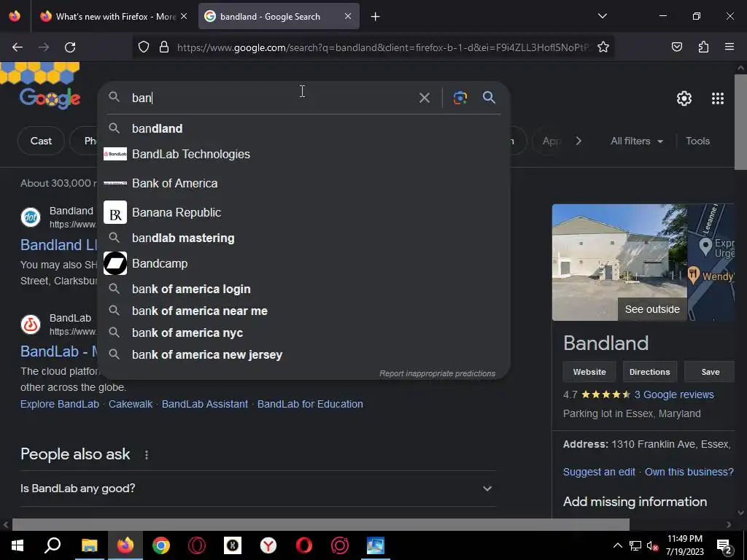Click Report inappropriate predictions
Viewport: 747px width, 560px height.
[x=438, y=373]
